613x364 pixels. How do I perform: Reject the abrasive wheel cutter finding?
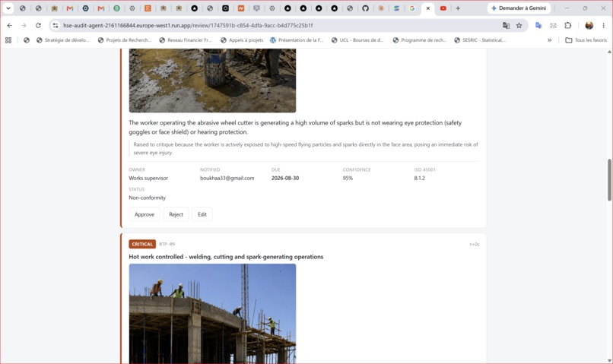tap(176, 214)
